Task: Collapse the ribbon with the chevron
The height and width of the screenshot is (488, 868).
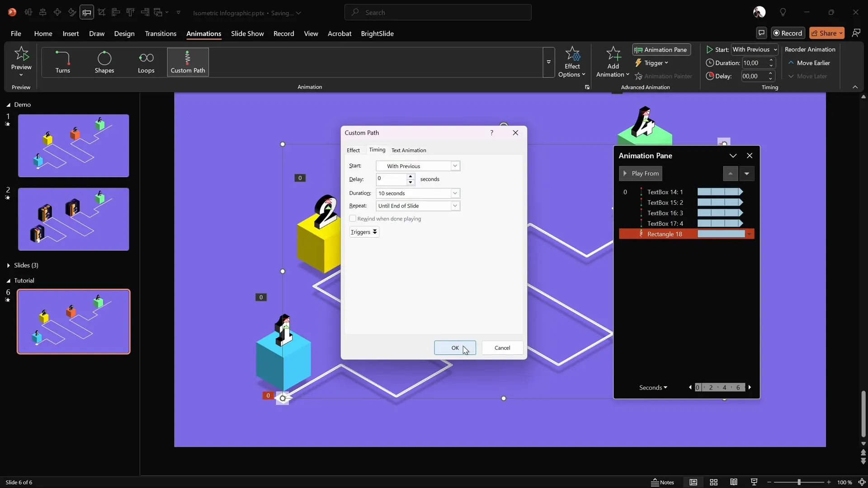Action: tap(855, 87)
